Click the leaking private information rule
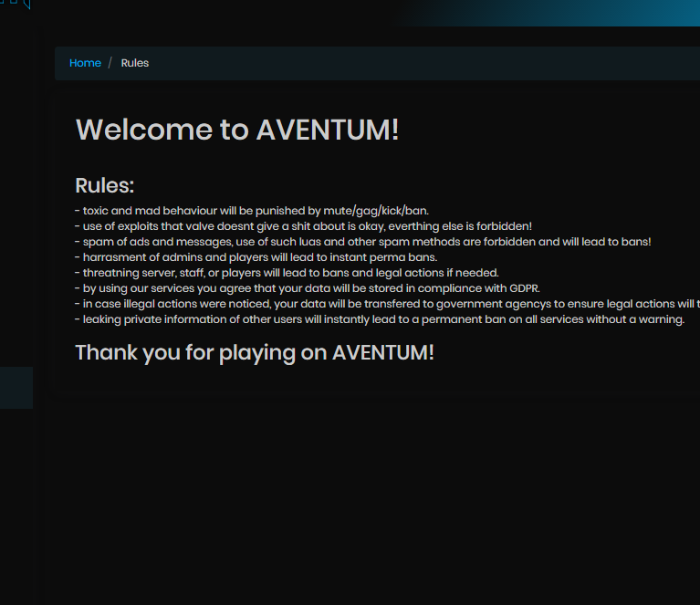The height and width of the screenshot is (605, 700). click(380, 319)
